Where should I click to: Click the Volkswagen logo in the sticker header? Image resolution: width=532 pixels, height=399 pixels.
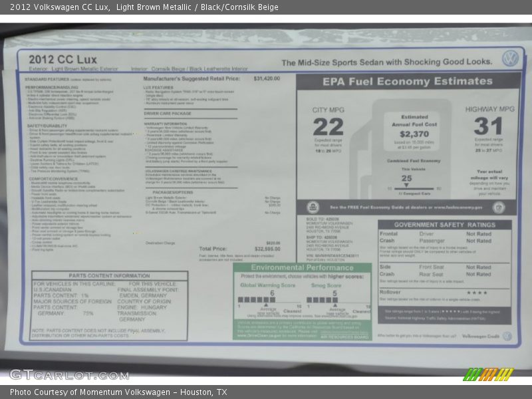click(510, 59)
